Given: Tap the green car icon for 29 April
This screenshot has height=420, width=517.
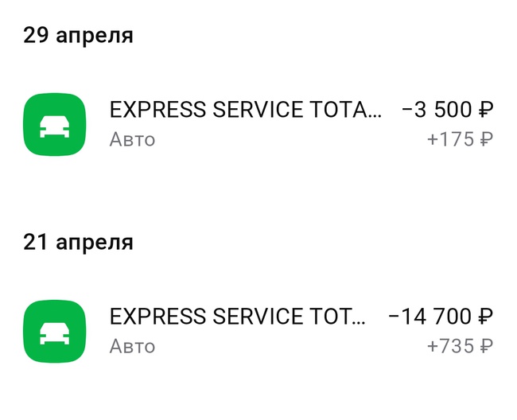Looking at the screenshot, I should click(x=54, y=124).
